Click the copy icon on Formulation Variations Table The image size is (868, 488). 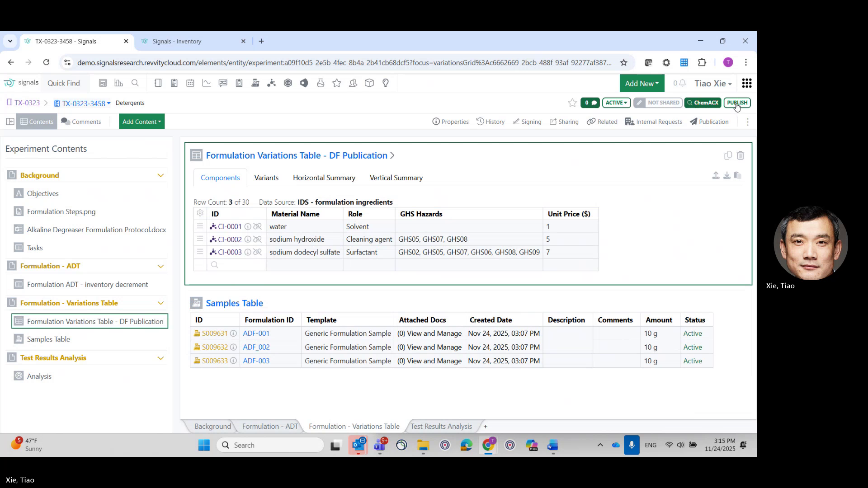tap(728, 155)
